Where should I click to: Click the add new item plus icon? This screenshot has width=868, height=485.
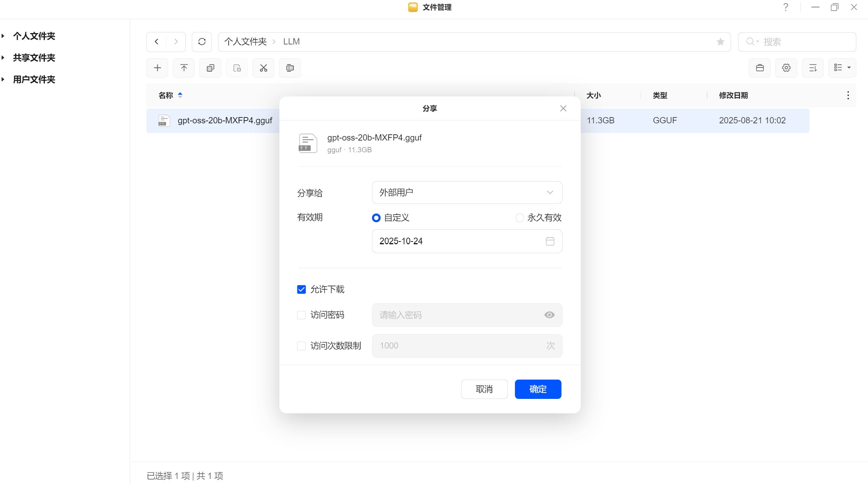click(157, 68)
